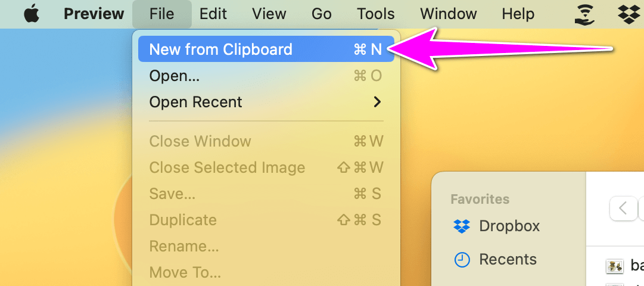The width and height of the screenshot is (644, 286).
Task: Click the Dropbox folder icon in Favorites
Action: coord(462,226)
